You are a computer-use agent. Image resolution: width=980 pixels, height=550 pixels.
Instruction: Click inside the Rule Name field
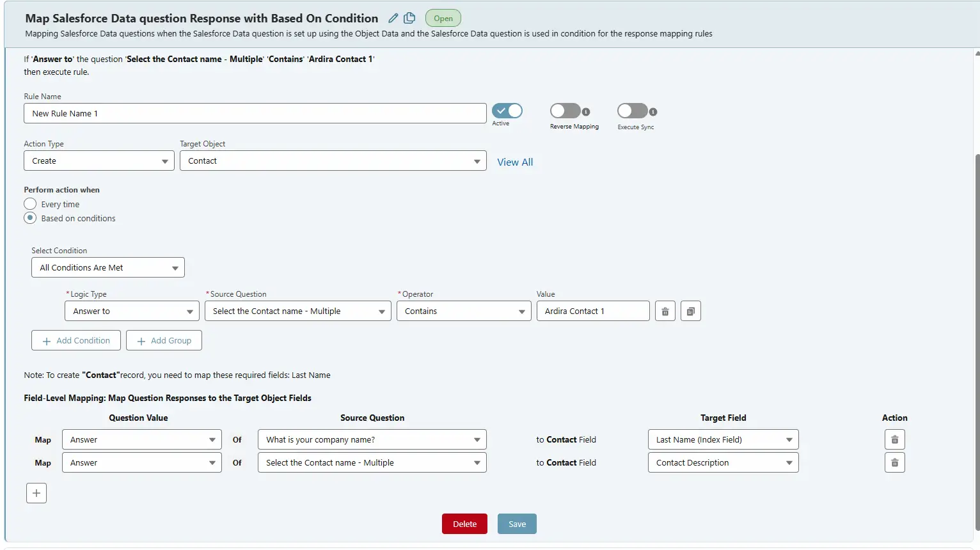click(255, 113)
